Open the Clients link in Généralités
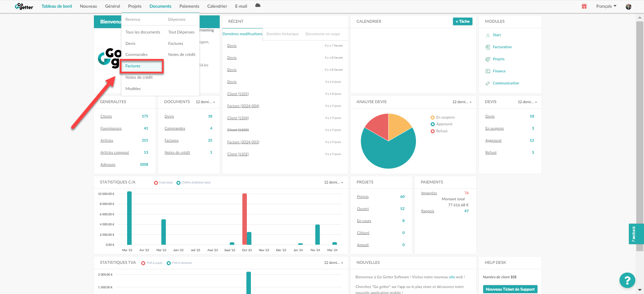The image size is (644, 294). point(106,116)
